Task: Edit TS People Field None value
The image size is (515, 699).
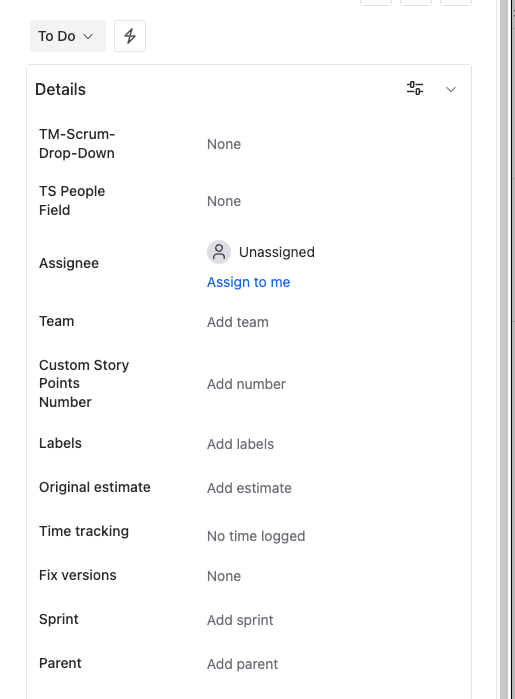Action: point(224,201)
